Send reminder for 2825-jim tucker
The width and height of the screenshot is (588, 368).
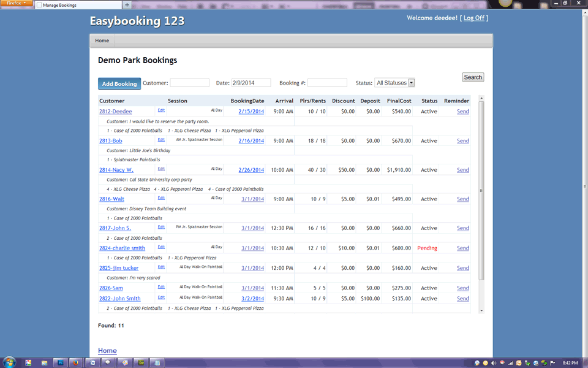pos(463,268)
